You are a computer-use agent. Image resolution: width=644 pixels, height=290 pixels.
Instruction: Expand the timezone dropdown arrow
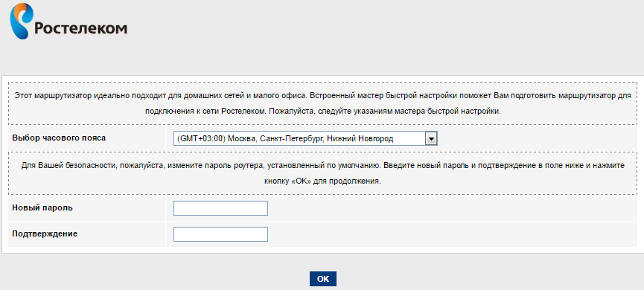pyautogui.click(x=431, y=138)
